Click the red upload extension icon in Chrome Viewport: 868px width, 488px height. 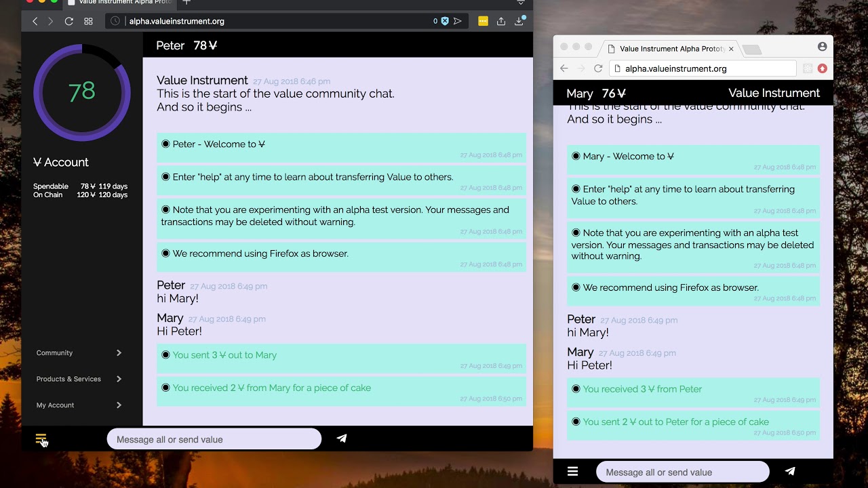click(822, 68)
